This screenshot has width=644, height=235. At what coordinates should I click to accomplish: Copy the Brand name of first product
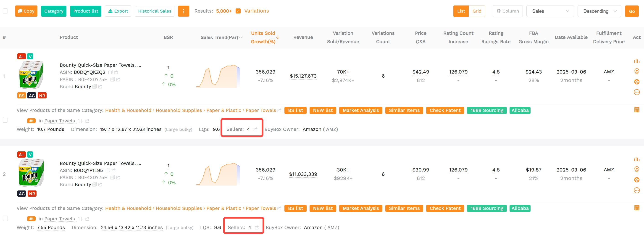(95, 87)
